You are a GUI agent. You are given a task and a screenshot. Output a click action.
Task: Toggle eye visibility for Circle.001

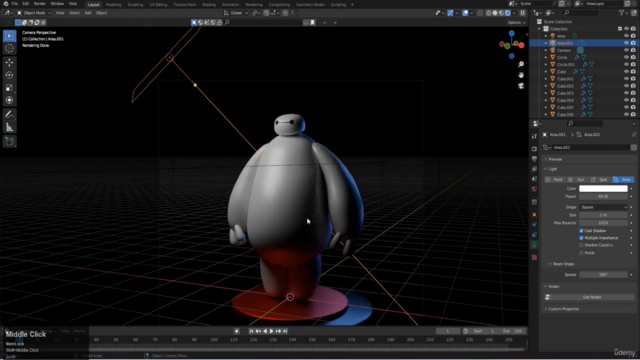[x=626, y=64]
